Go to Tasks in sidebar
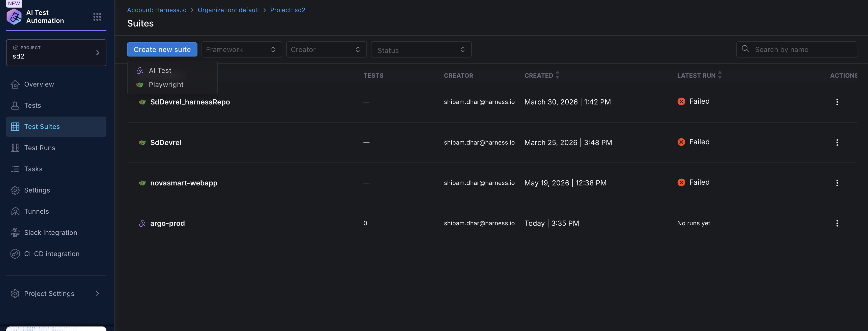This screenshot has height=331, width=868. [56, 169]
